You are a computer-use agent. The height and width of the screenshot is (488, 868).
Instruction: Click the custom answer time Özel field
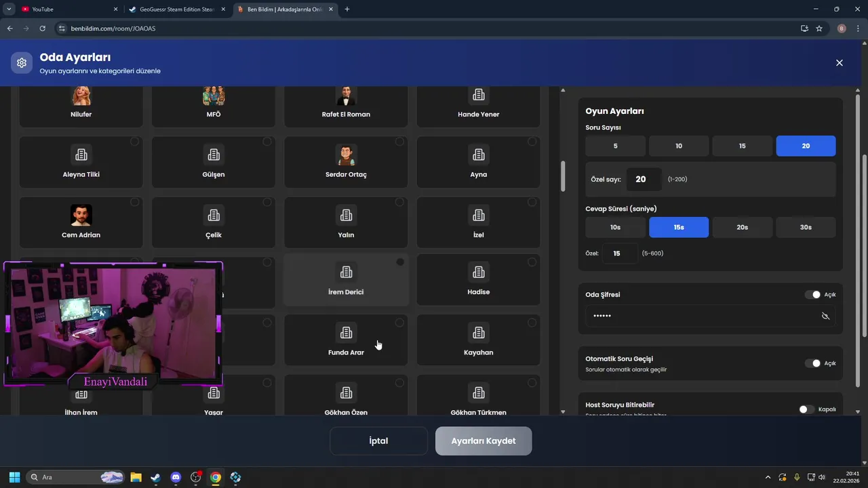[620, 253]
